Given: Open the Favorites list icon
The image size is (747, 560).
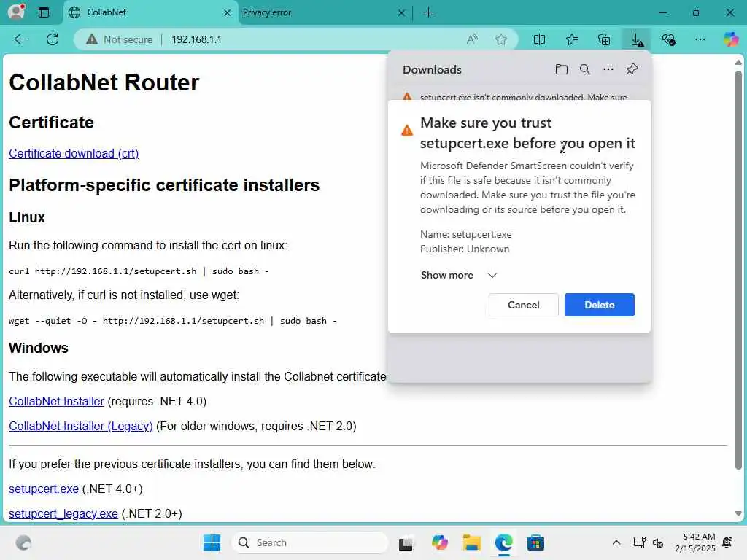Looking at the screenshot, I should [572, 39].
